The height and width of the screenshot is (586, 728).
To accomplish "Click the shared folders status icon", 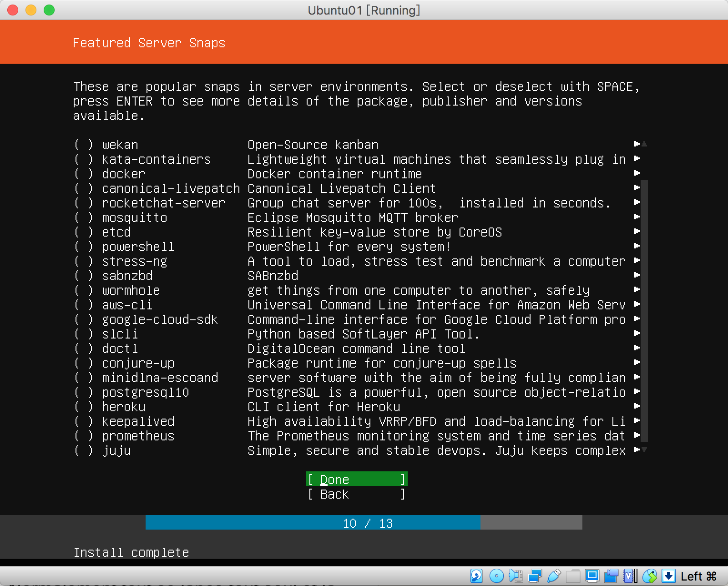I will point(573,576).
